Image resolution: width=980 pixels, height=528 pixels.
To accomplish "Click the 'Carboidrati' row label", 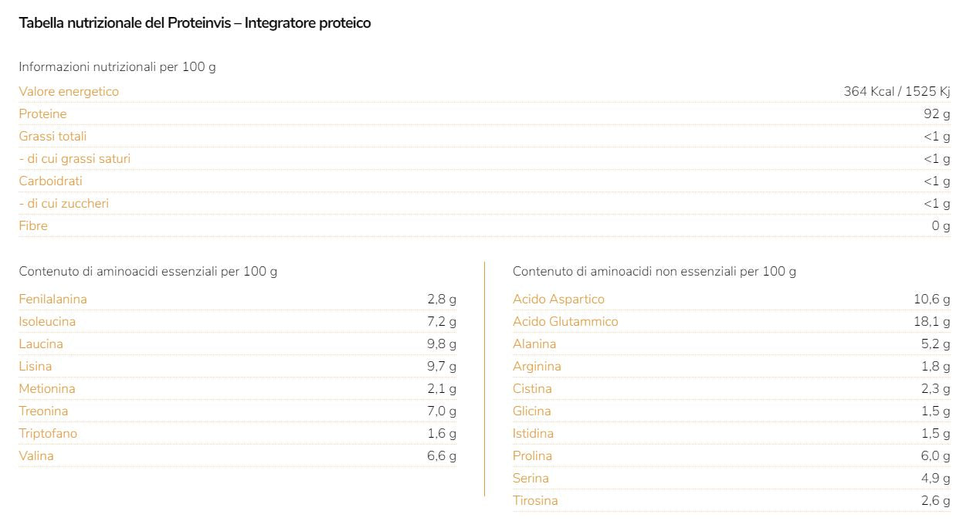I will tap(50, 181).
